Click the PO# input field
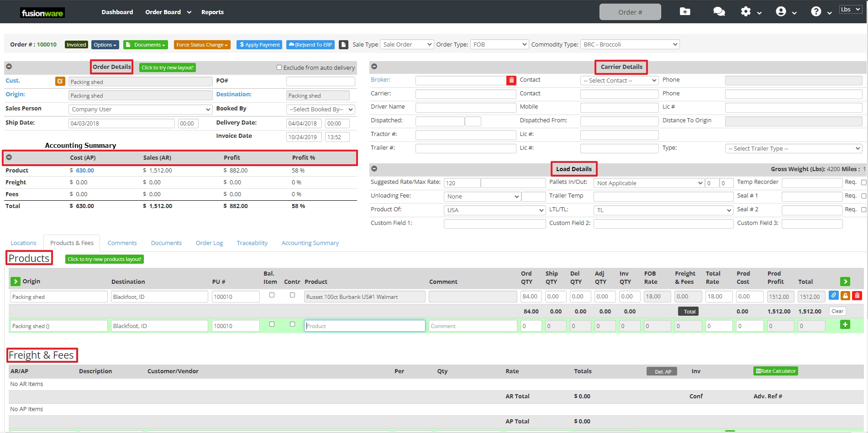This screenshot has width=868, height=433. 320,82
